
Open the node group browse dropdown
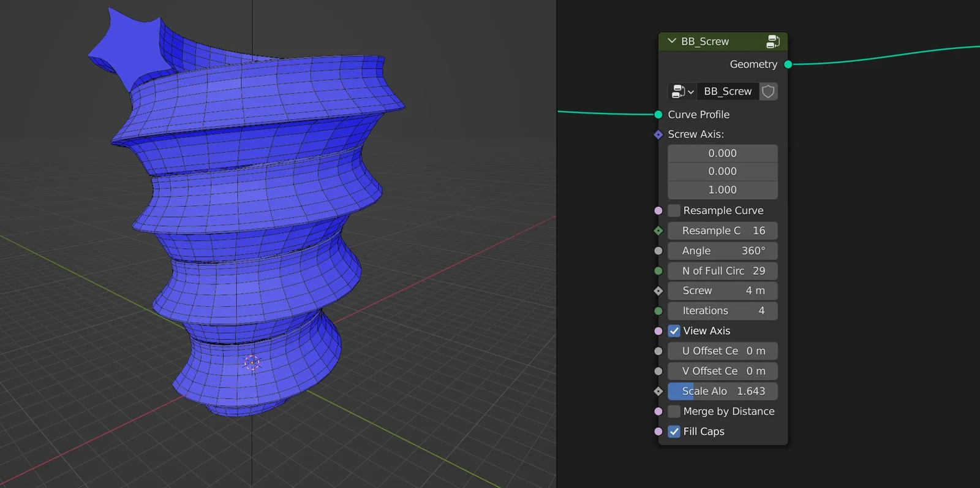coord(682,91)
